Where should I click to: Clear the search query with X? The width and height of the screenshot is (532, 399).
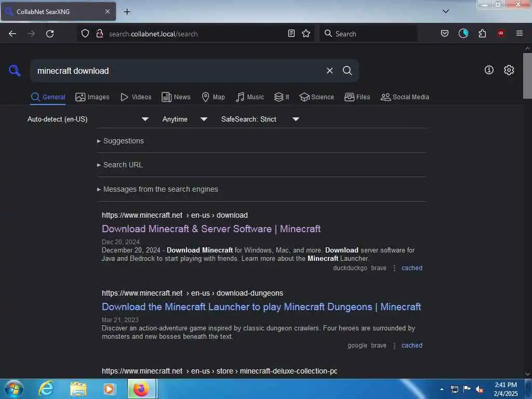[x=329, y=71]
